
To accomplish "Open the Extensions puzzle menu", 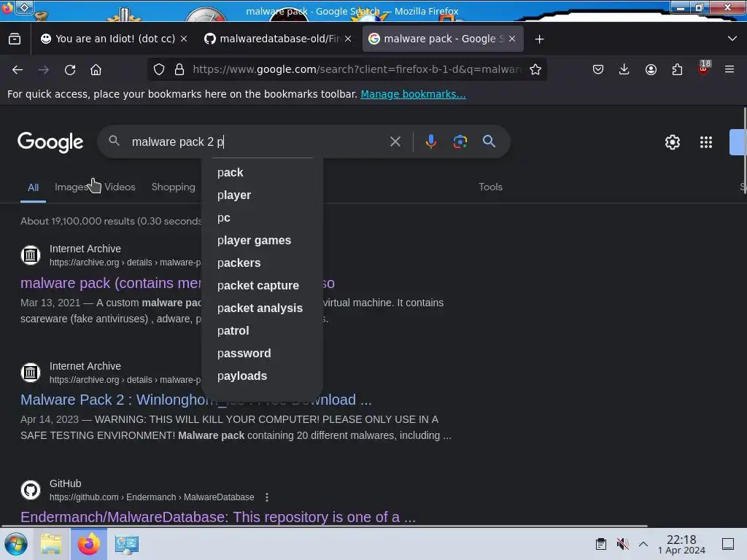I will [x=677, y=69].
